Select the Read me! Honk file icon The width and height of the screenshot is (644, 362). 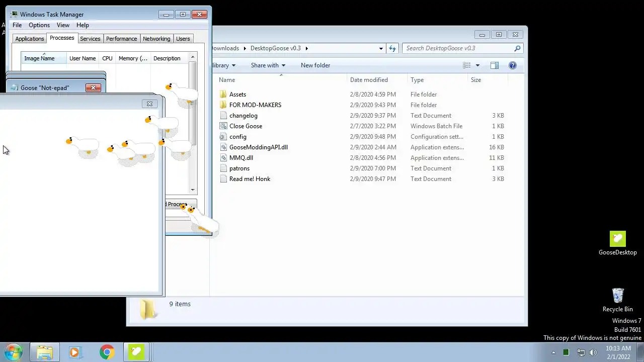click(223, 179)
